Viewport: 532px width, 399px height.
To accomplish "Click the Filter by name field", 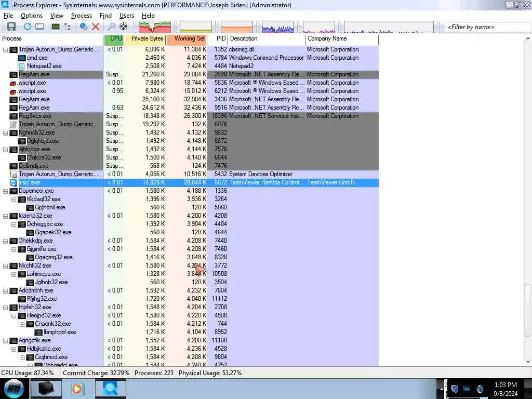I will [488, 27].
